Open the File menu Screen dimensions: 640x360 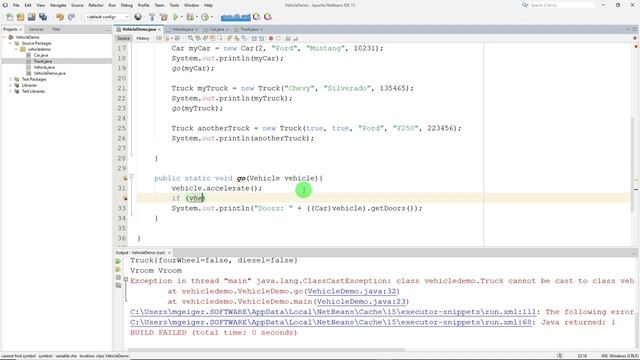coord(16,5)
